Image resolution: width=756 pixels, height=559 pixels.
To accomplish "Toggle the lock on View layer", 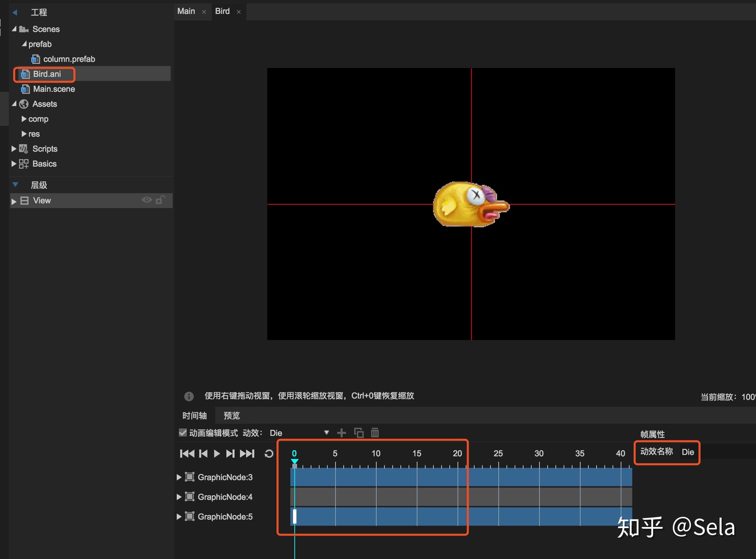I will pyautogui.click(x=160, y=200).
